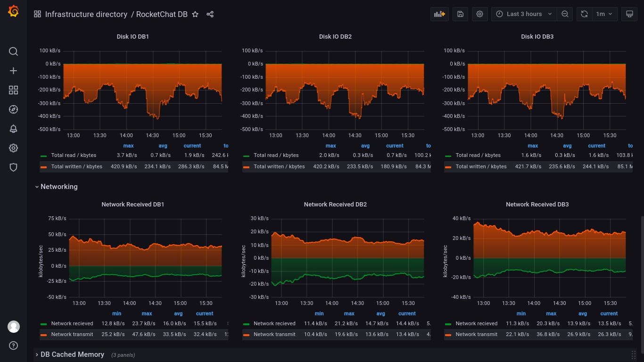Click the Create plus icon in sidebar
Viewport: 644px width, 362px height.
tap(13, 71)
